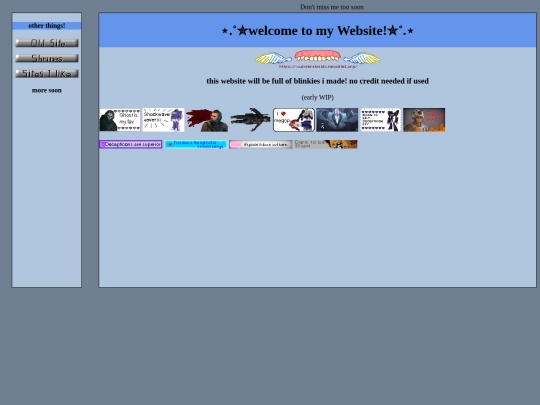Select the purple hearts robot stamp
Viewport: 540px width, 405px height.
tap(381, 120)
